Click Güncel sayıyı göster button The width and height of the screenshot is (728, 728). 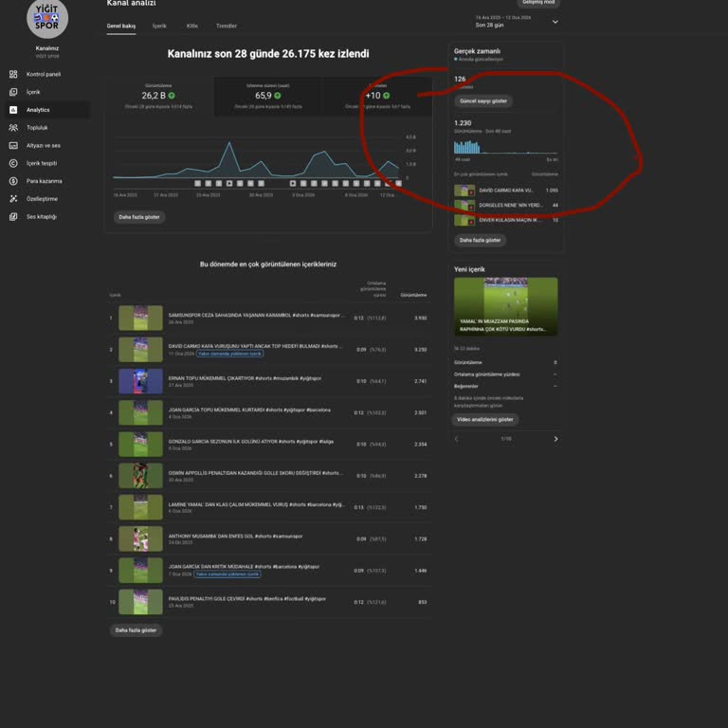[483, 100]
